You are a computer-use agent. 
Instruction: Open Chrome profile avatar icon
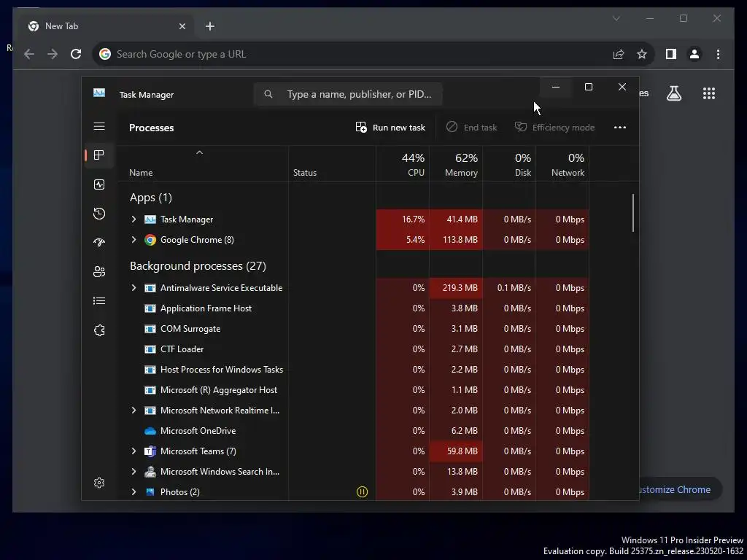tap(694, 54)
